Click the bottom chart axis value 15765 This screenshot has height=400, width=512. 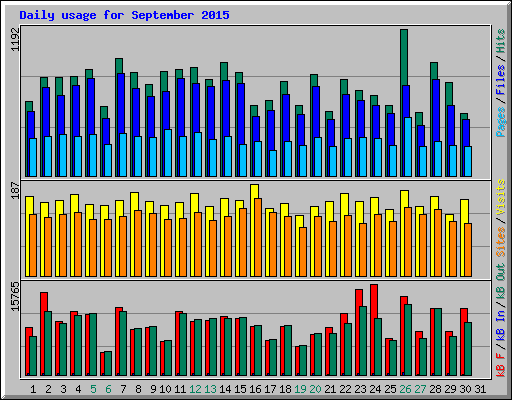click(x=15, y=296)
